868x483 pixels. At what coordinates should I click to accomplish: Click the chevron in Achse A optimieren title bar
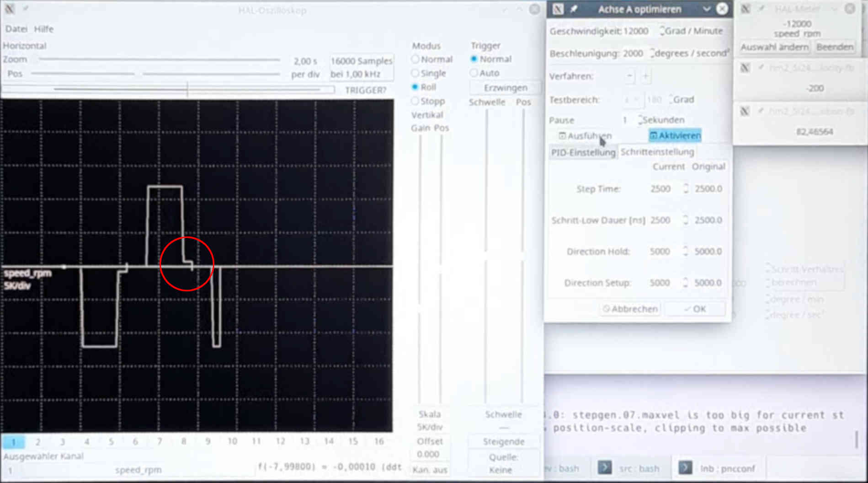point(707,9)
